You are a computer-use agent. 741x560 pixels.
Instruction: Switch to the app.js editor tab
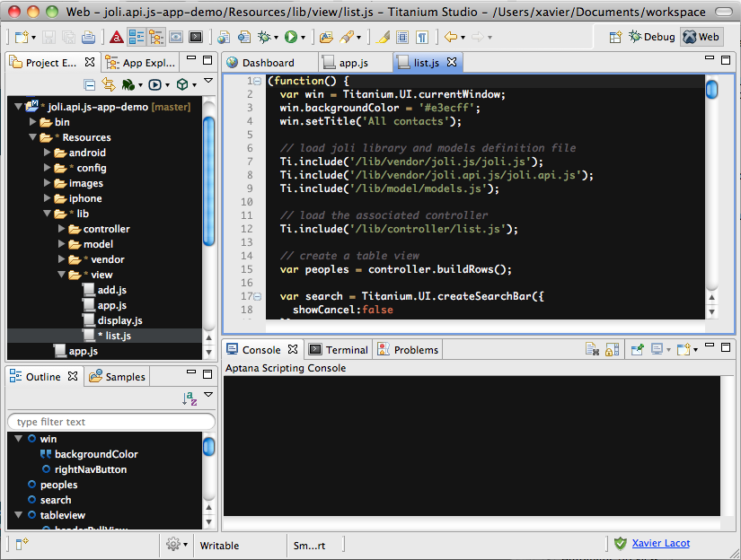354,63
